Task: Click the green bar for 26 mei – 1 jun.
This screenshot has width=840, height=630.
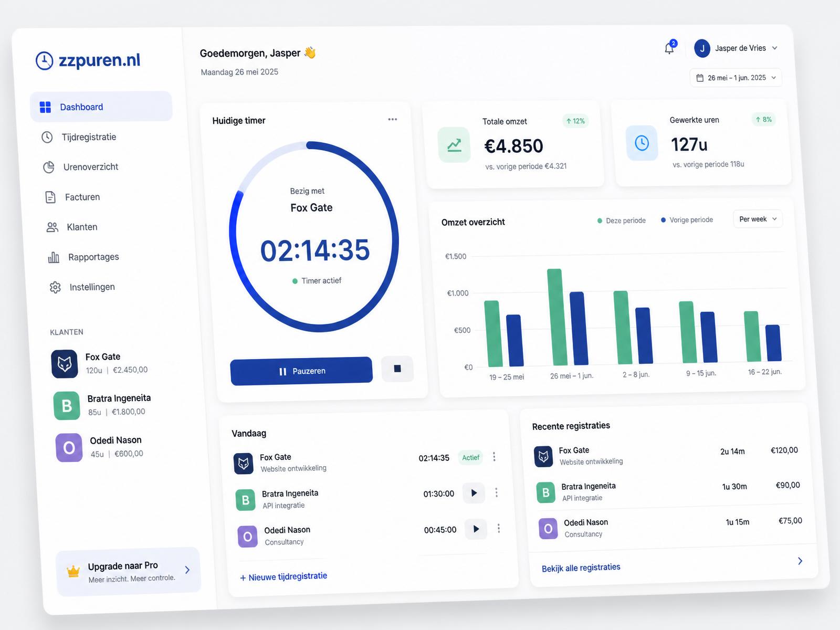Action: tap(558, 317)
